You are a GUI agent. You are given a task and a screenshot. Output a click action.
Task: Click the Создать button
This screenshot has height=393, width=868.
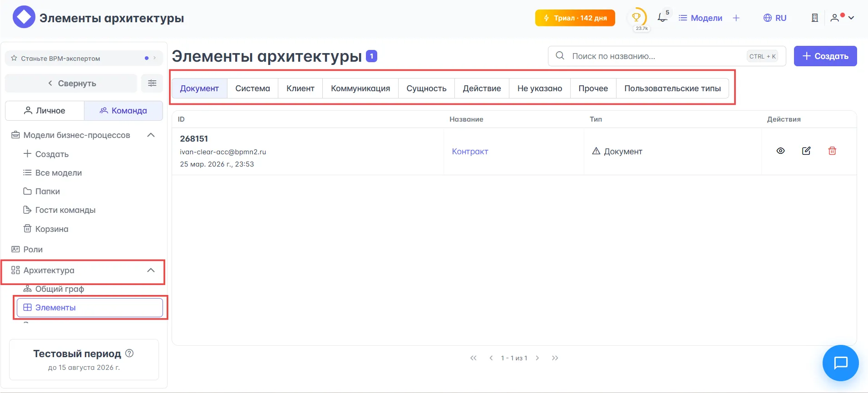pos(825,56)
